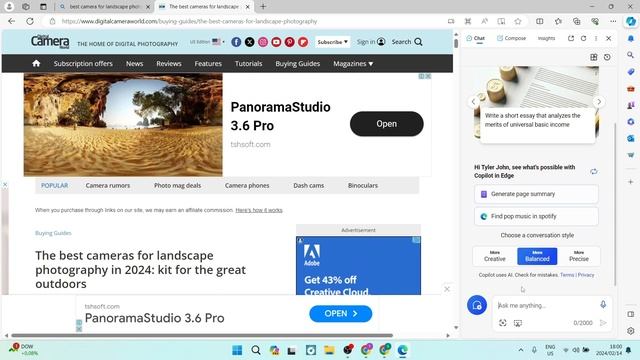The height and width of the screenshot is (360, 640).
Task: Open Windows Start menu
Action: (237, 350)
